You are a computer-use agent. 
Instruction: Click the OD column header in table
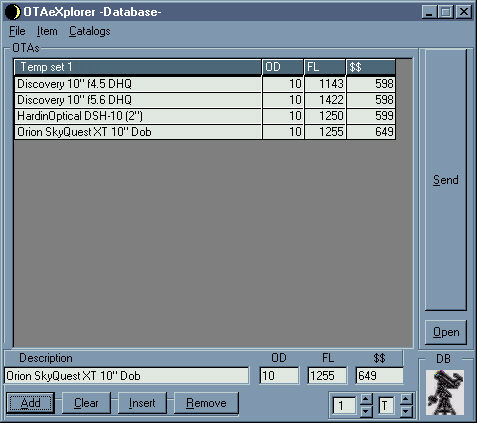coord(283,67)
